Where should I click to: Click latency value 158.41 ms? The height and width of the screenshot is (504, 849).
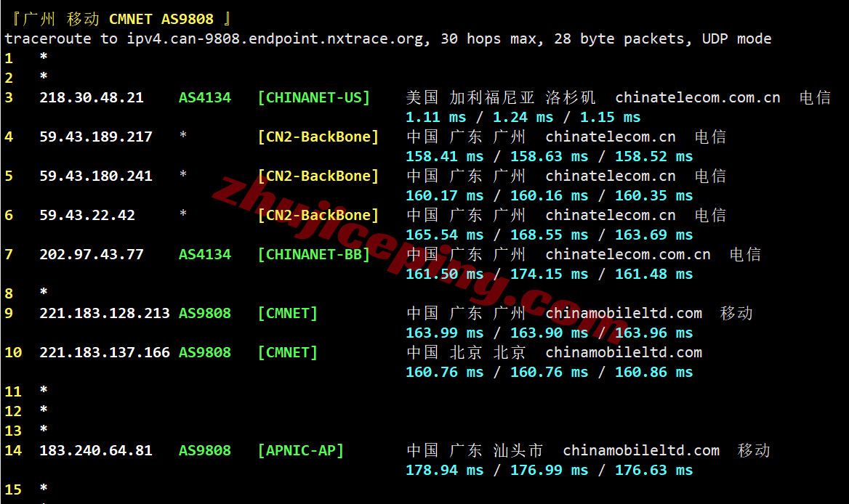(445, 157)
